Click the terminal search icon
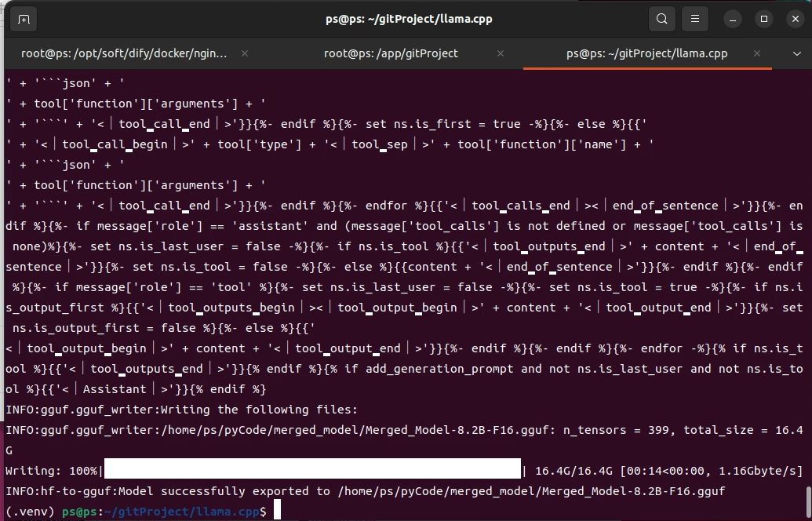The image size is (812, 521). (x=662, y=19)
